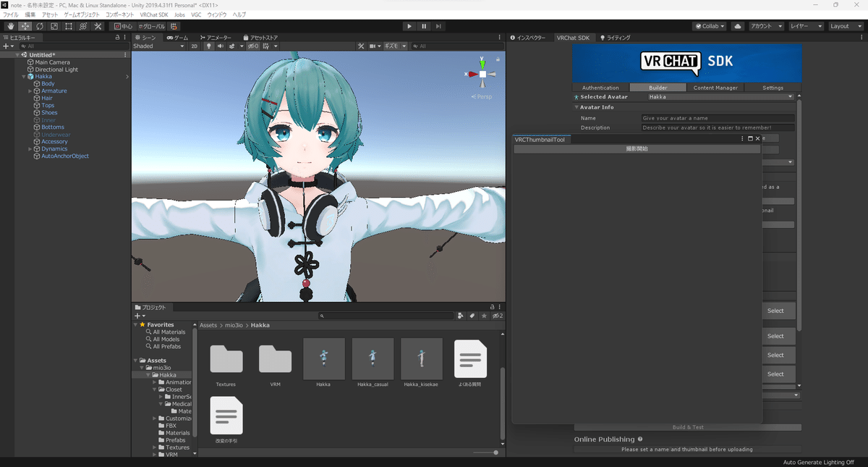Screen dimensions: 868x467
Task: Open the VRChat SDK menu
Action: click(x=153, y=14)
